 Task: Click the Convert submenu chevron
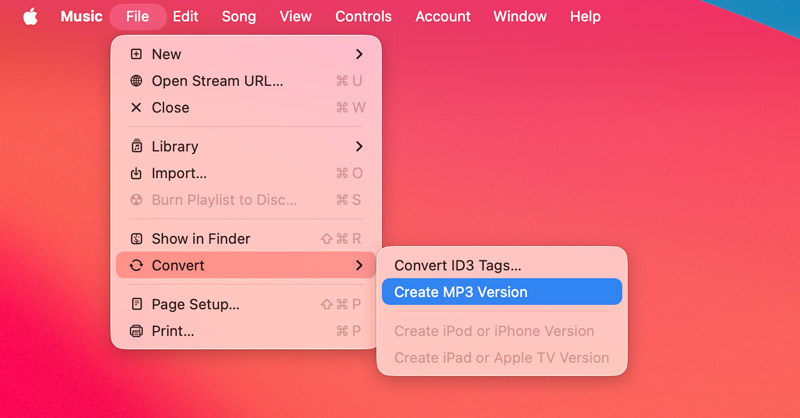(x=359, y=265)
